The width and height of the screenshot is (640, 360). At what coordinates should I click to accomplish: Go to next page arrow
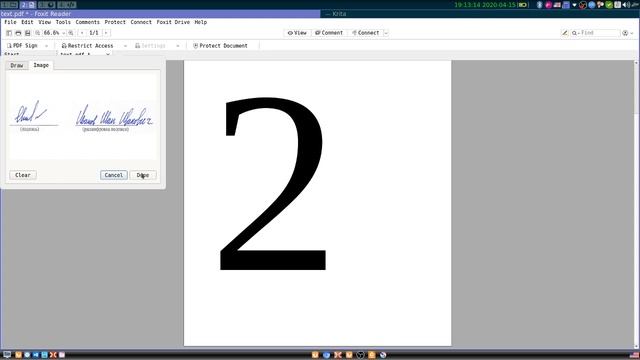[x=106, y=33]
